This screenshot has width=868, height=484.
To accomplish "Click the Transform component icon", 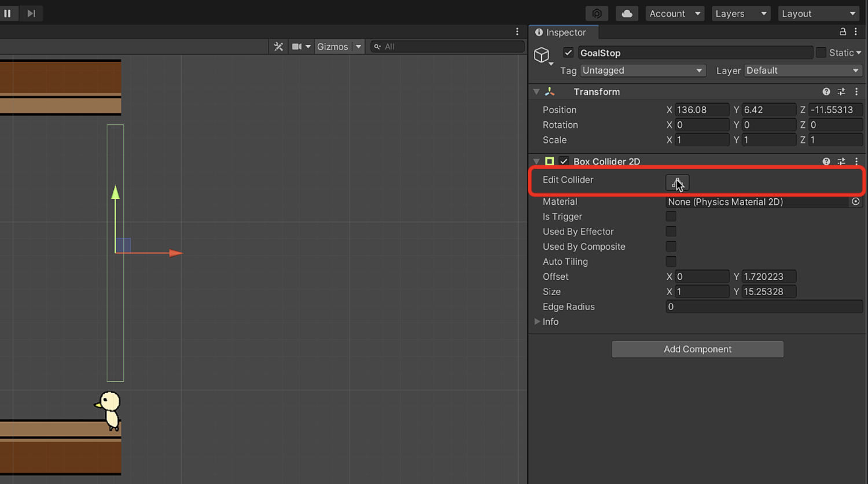I will 550,91.
